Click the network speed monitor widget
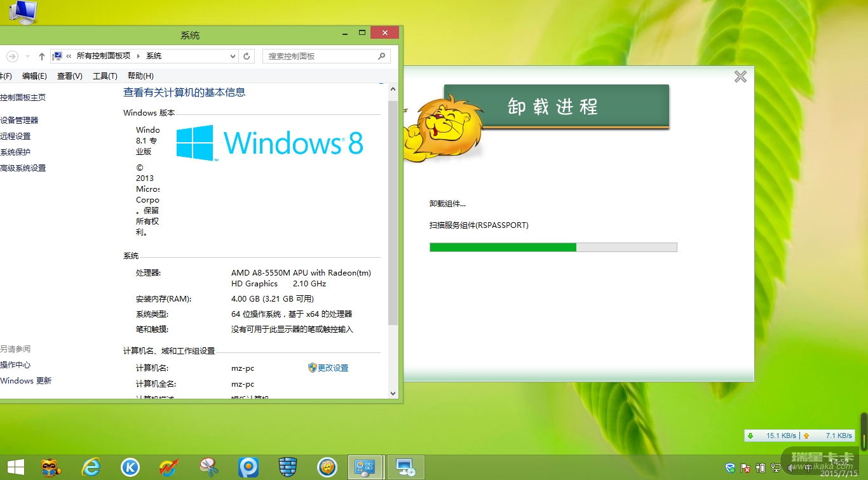This screenshot has width=868, height=480. click(799, 436)
